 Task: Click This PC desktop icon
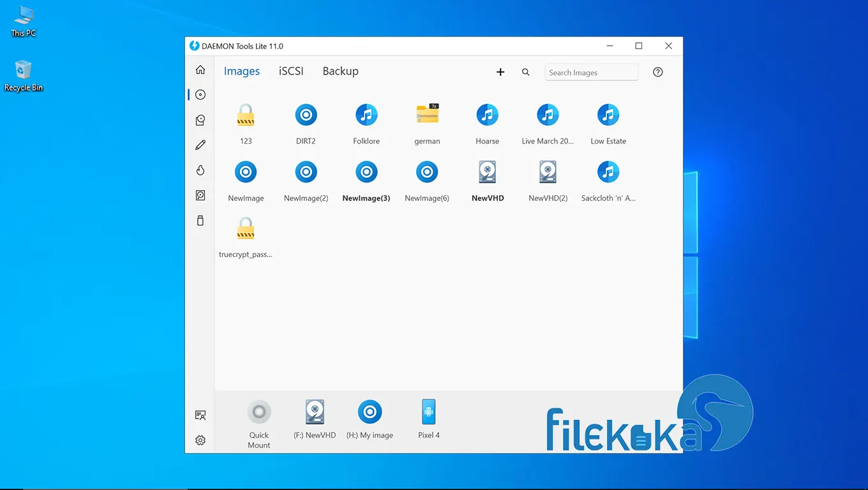(x=23, y=21)
